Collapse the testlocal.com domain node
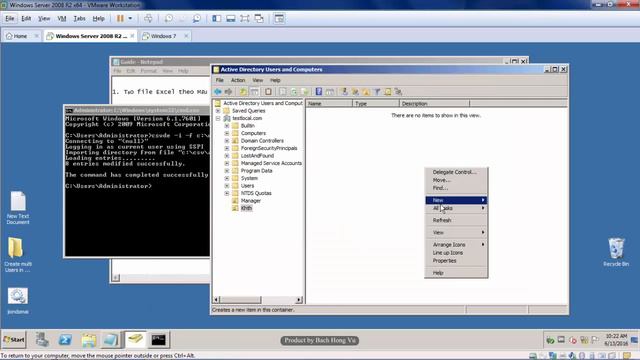The image size is (640, 360). [x=218, y=118]
